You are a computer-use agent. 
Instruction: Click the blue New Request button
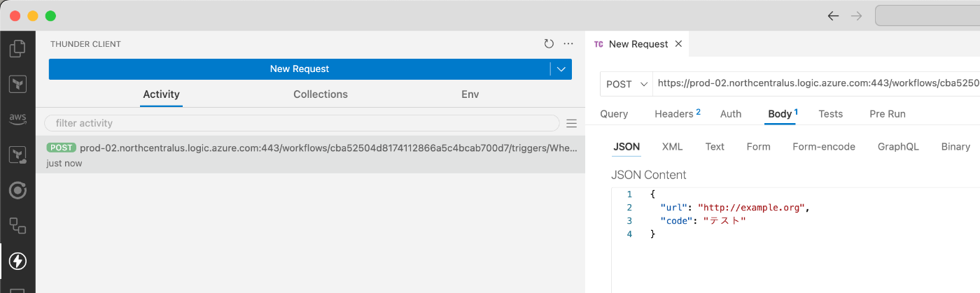(x=300, y=69)
